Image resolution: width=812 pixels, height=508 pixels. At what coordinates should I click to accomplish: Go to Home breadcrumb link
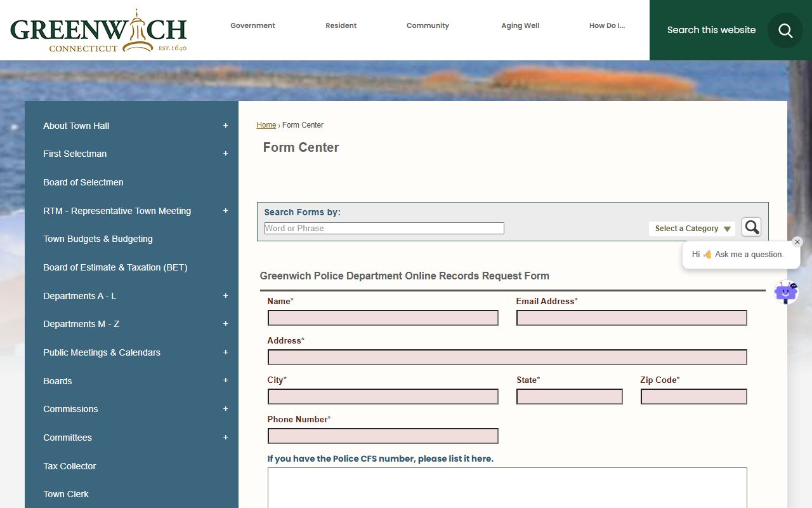[266, 125]
